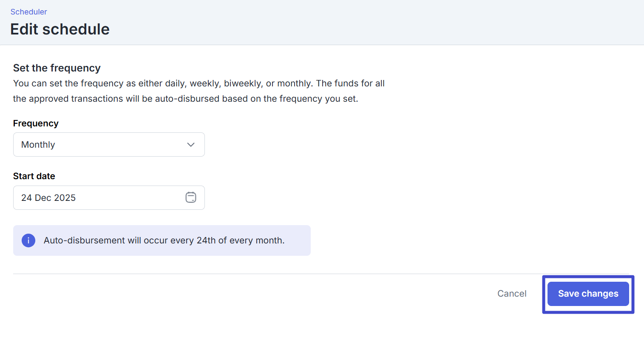Click the auto-disbursement info banner text
The height and width of the screenshot is (346, 644).
(x=164, y=240)
